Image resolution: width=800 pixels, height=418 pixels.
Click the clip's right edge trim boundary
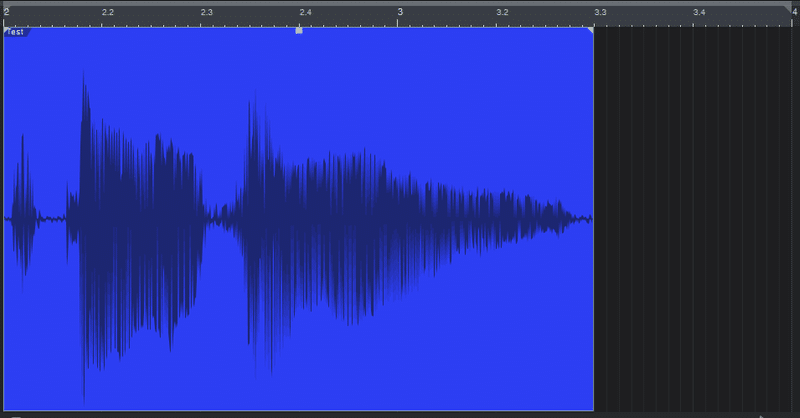(x=593, y=219)
